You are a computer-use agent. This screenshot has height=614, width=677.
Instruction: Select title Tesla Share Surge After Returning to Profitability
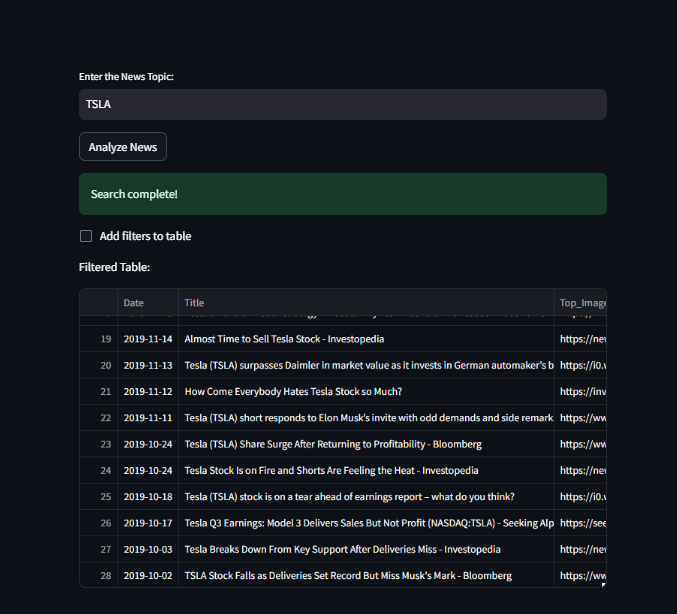click(x=366, y=444)
